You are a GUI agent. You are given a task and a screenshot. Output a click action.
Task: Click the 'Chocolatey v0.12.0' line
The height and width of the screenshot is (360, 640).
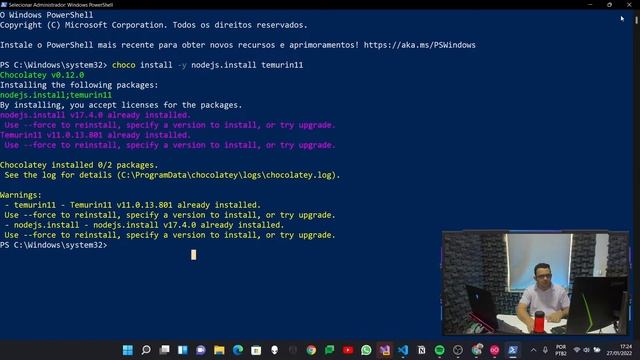click(42, 75)
